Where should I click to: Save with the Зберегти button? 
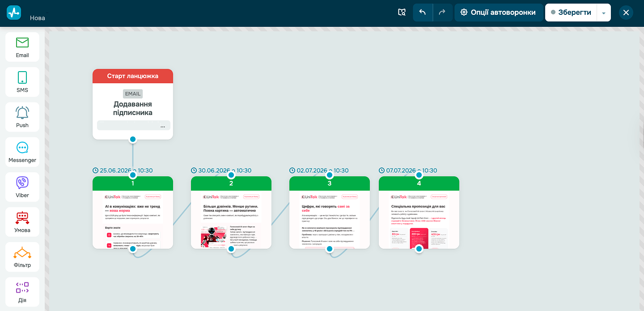tap(571, 13)
